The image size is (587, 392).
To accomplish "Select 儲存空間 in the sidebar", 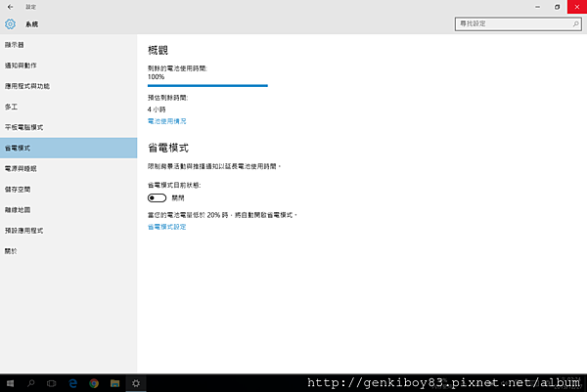I will [x=68, y=190].
